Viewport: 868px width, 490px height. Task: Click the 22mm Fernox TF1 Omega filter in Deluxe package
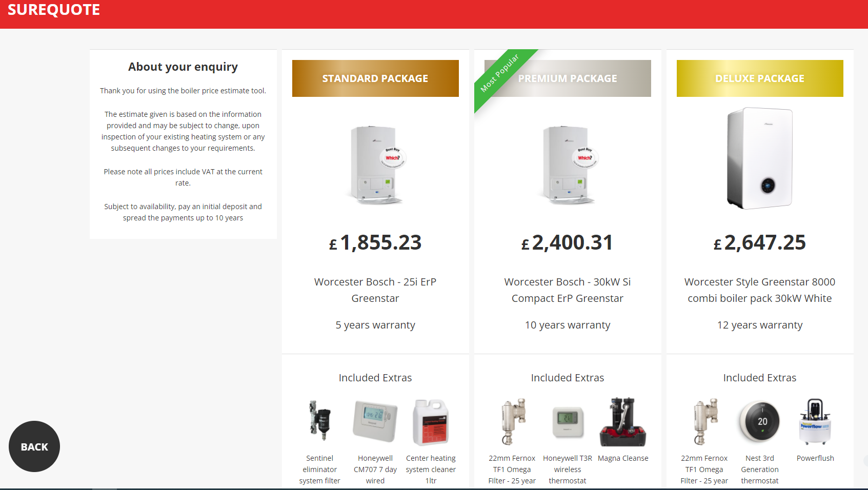point(704,421)
